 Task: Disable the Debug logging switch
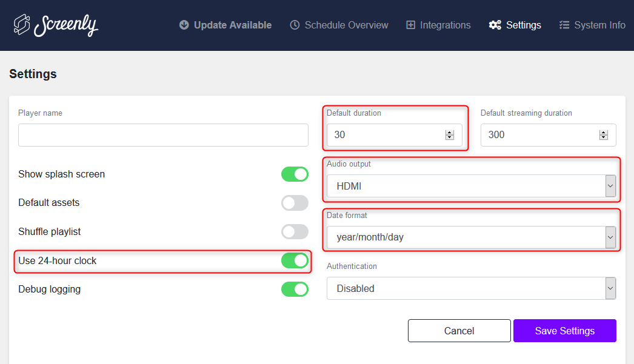click(x=295, y=290)
